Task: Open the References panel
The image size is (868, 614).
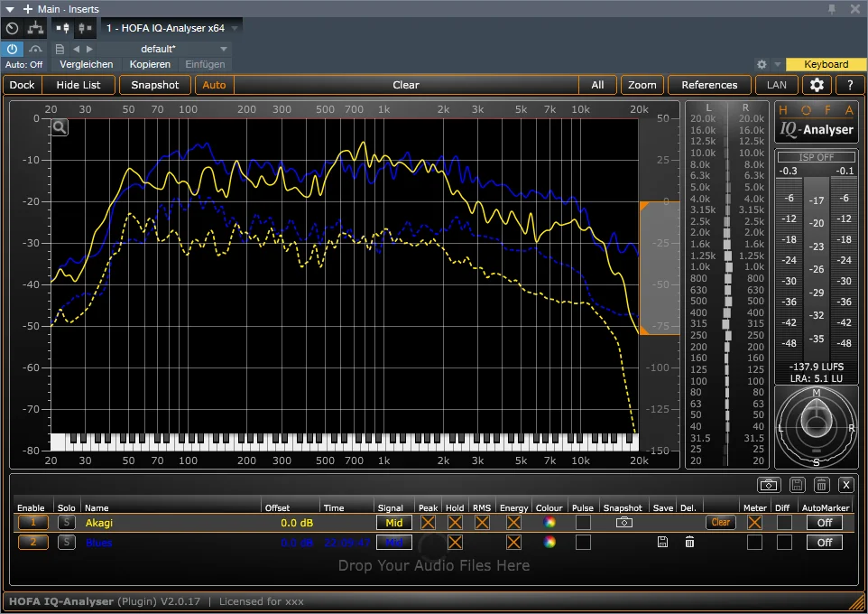Action: tap(709, 85)
